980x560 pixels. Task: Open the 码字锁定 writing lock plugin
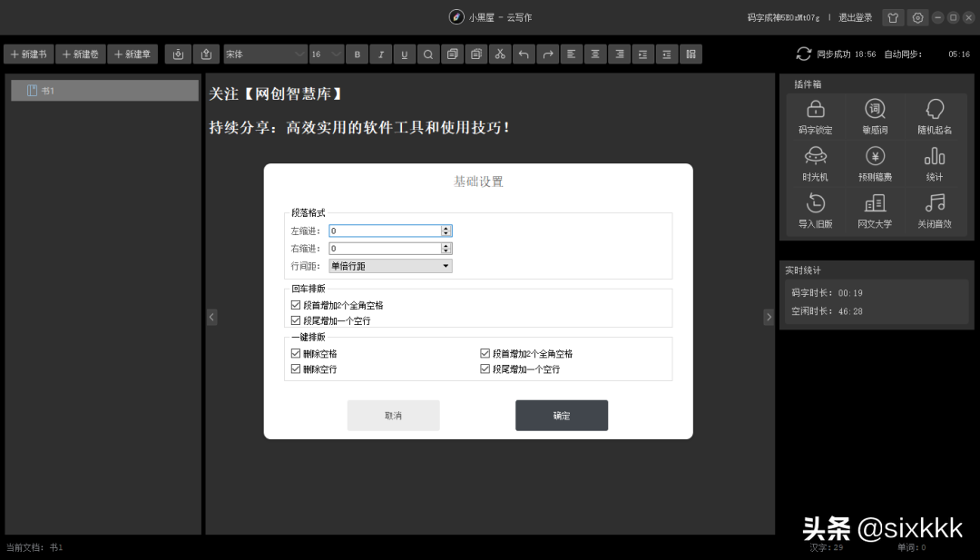click(815, 117)
